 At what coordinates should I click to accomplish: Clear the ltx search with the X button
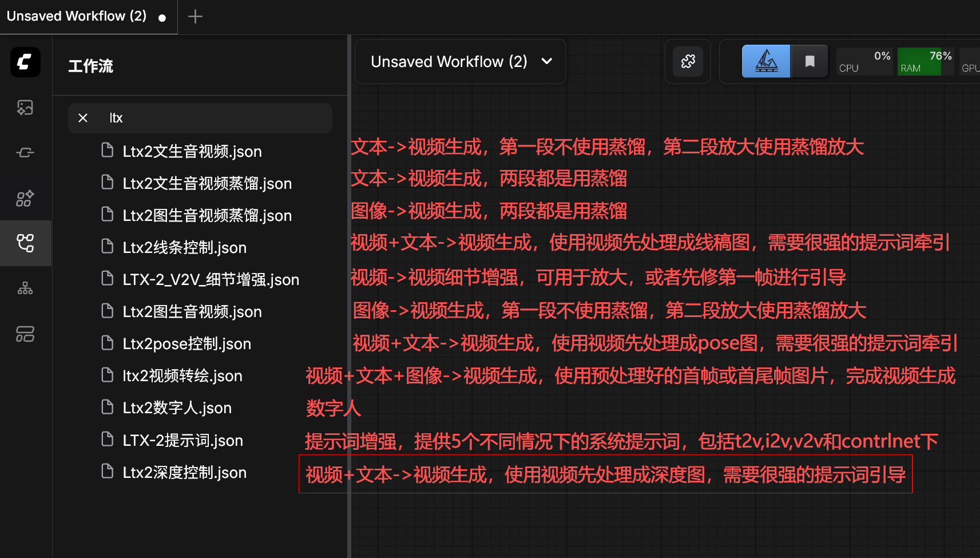82,118
